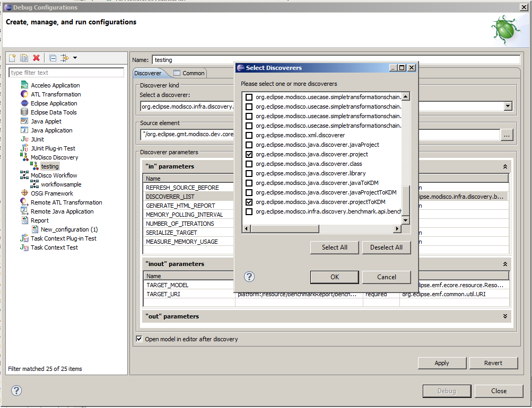The height and width of the screenshot is (408, 532).
Task: Toggle Open model in editor after discovery
Action: click(x=139, y=339)
